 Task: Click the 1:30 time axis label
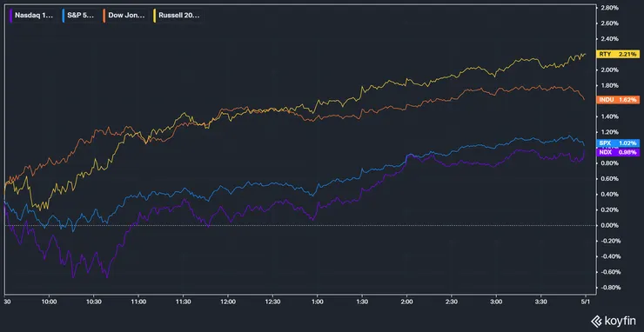click(x=362, y=302)
